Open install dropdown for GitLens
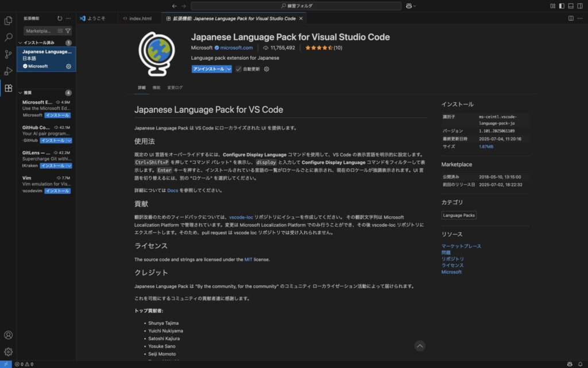The height and width of the screenshot is (368, 588). [69, 166]
